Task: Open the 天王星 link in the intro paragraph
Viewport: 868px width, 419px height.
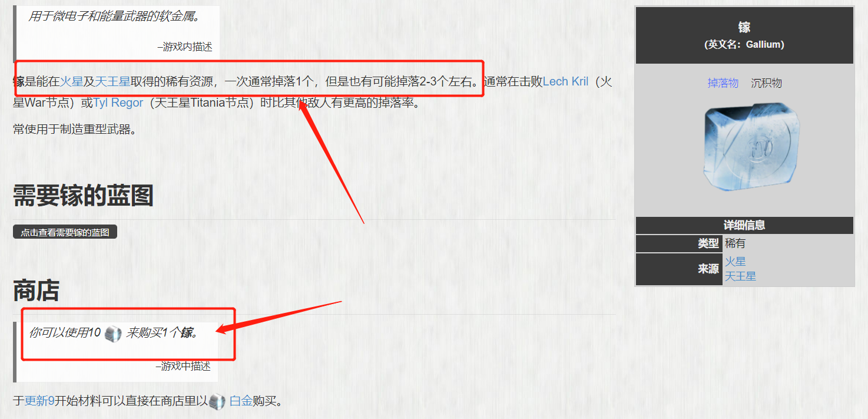Action: (112, 81)
